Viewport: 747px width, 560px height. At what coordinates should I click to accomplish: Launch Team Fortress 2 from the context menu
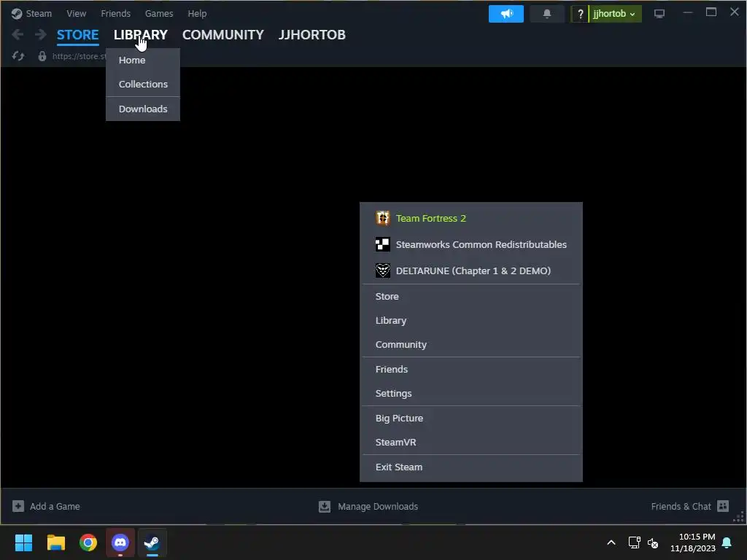point(471,218)
